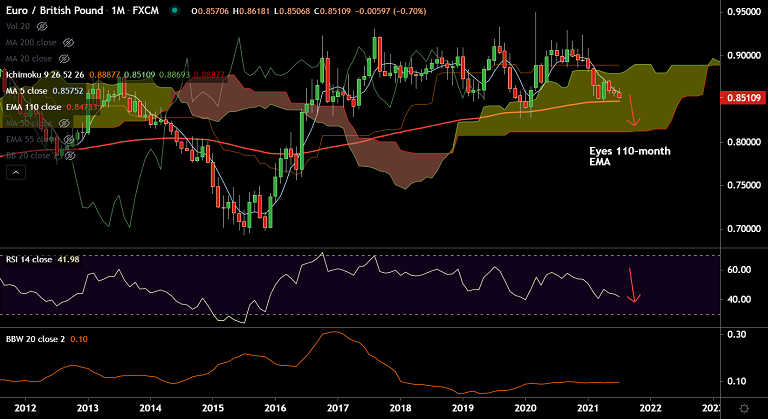The image size is (768, 419).
Task: Click the MA 5 value 0.85752
Action: click(68, 91)
